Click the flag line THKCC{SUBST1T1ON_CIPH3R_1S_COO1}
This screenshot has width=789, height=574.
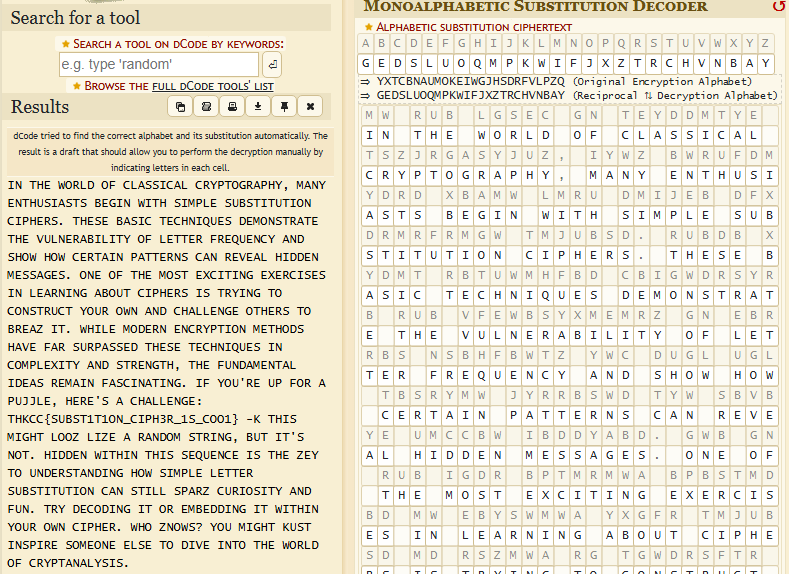click(123, 419)
